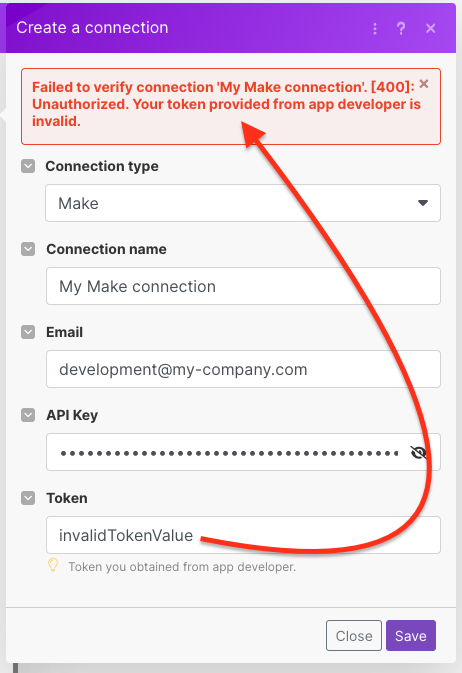Image resolution: width=462 pixels, height=673 pixels.
Task: Close the Create a connection dialog
Action: pyautogui.click(x=431, y=28)
